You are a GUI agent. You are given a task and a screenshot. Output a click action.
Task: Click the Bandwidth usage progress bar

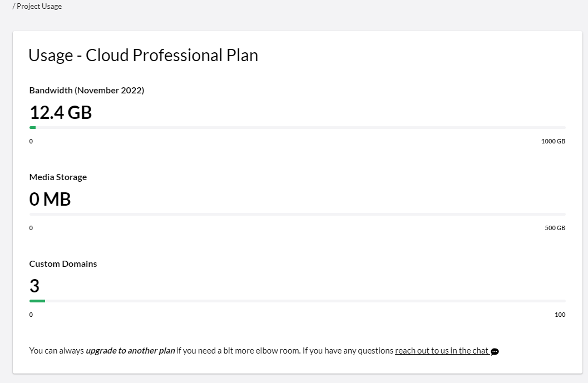[x=298, y=128]
